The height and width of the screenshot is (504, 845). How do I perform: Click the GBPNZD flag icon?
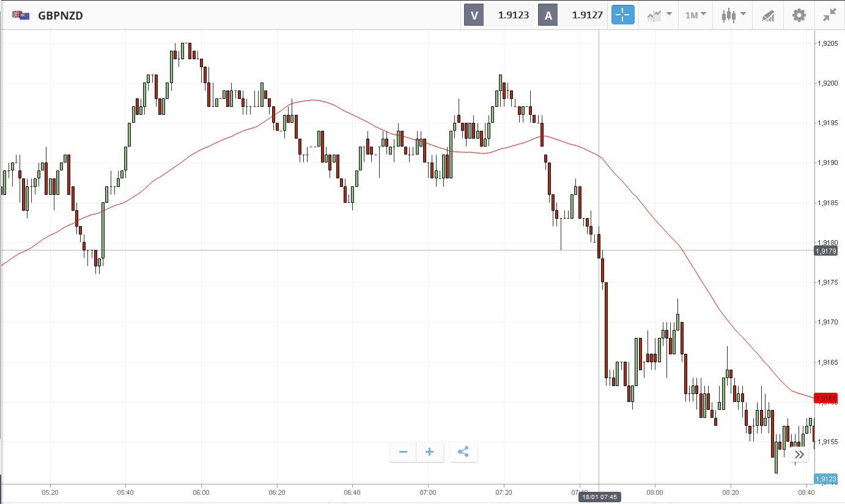(21, 15)
